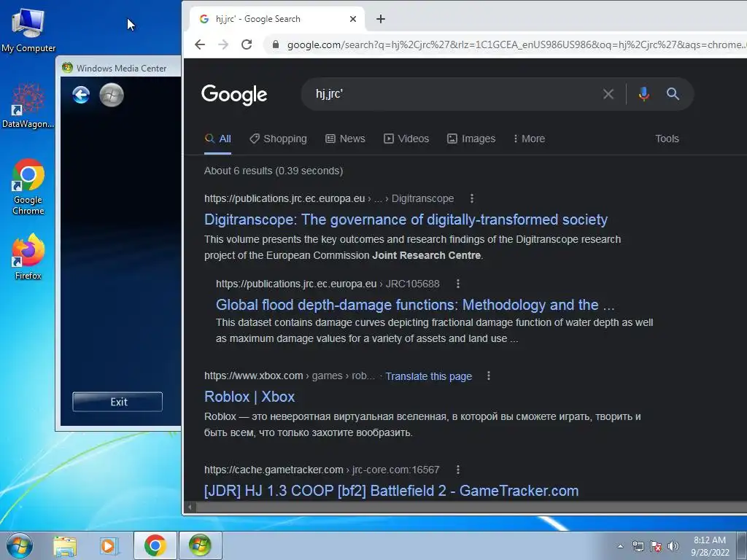This screenshot has width=747, height=560.
Task: Open the Roblox | Xbox result
Action: click(x=249, y=397)
